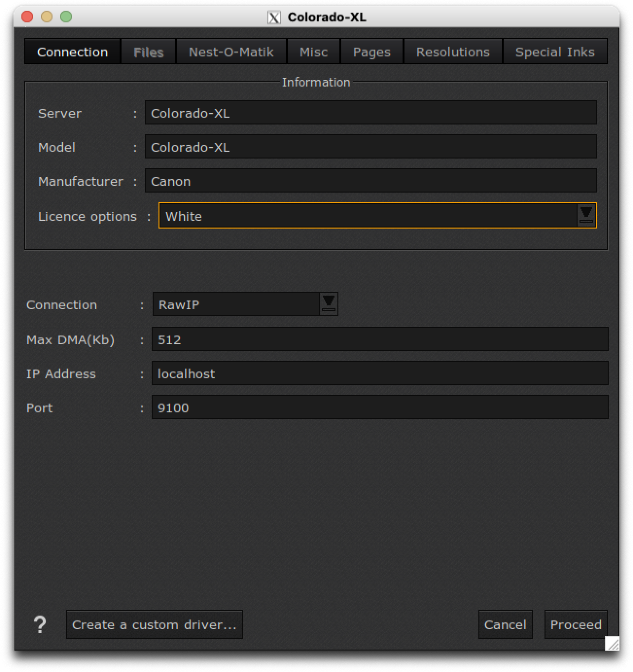
Task: Switch to the Nest-O-Matik tab
Action: click(x=231, y=52)
